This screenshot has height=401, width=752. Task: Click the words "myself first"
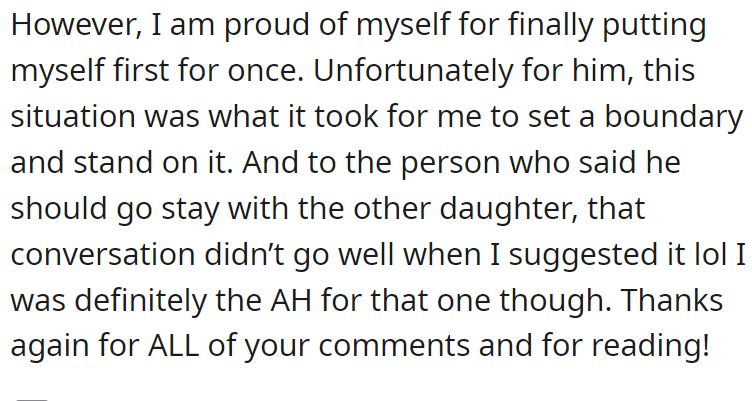point(90,72)
